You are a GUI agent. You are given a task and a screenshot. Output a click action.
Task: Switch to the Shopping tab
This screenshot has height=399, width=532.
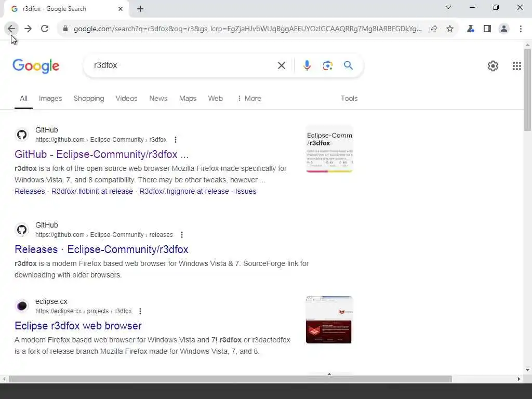click(89, 98)
